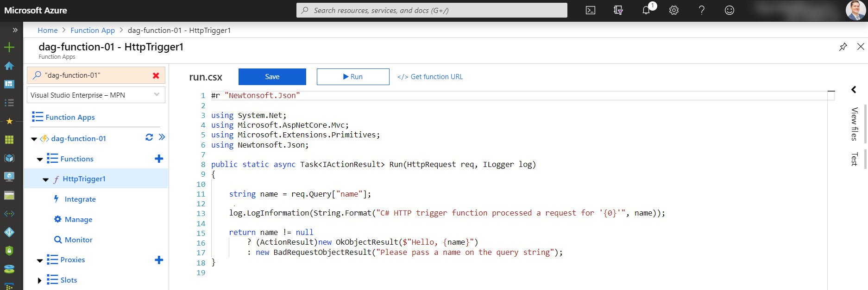Image resolution: width=868 pixels, height=290 pixels.
Task: Open the feedback smiley icon
Action: 730,10
